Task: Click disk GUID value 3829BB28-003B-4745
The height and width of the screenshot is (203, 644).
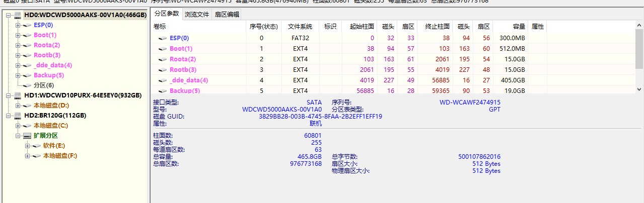Action: point(320,117)
